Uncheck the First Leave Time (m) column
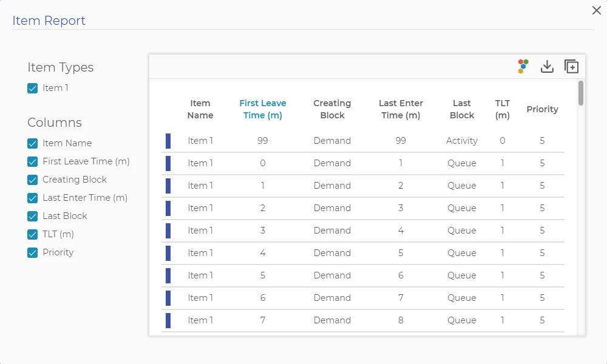 click(x=32, y=161)
